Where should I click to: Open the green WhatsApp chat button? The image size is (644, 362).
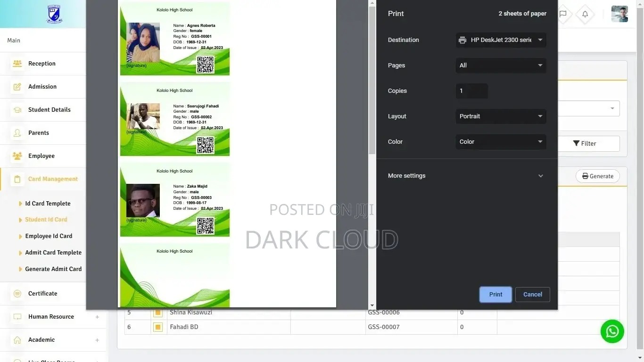612,331
